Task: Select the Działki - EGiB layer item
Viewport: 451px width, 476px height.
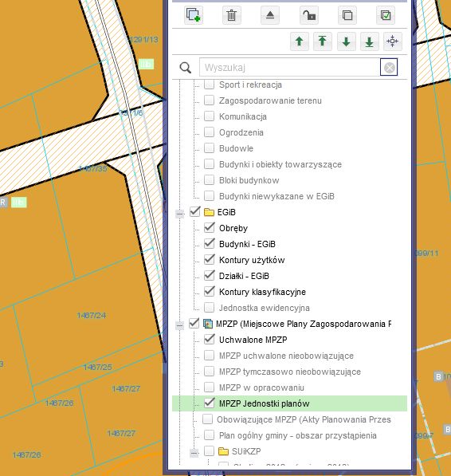Action: tap(244, 276)
